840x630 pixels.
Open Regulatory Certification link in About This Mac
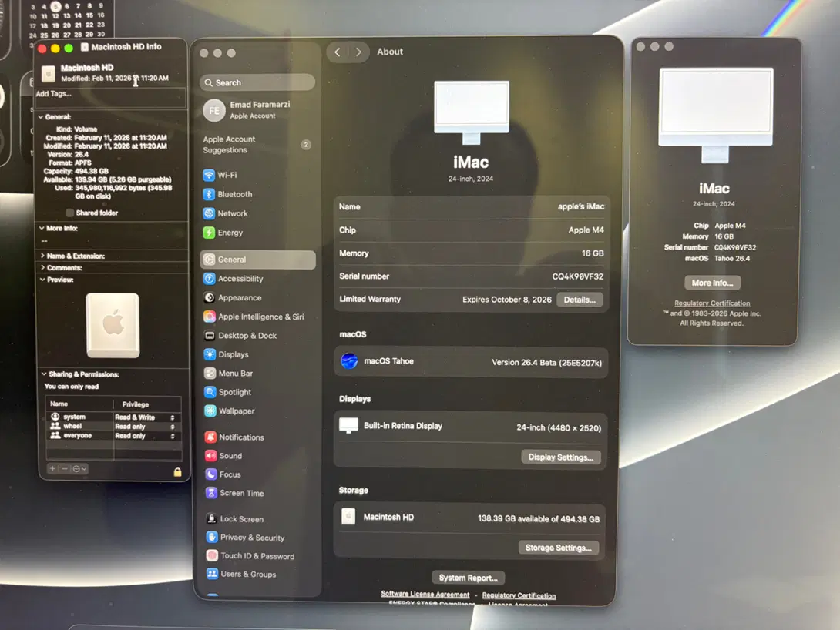[x=712, y=303]
